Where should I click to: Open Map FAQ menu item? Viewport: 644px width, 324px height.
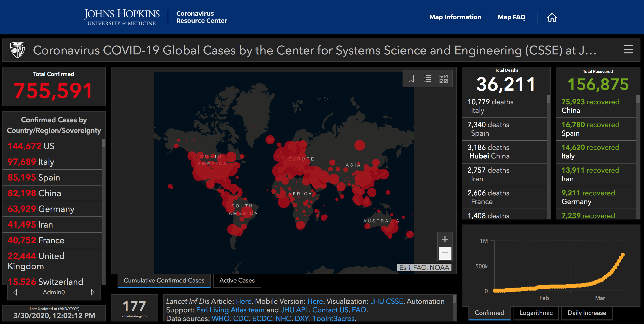[x=511, y=17]
